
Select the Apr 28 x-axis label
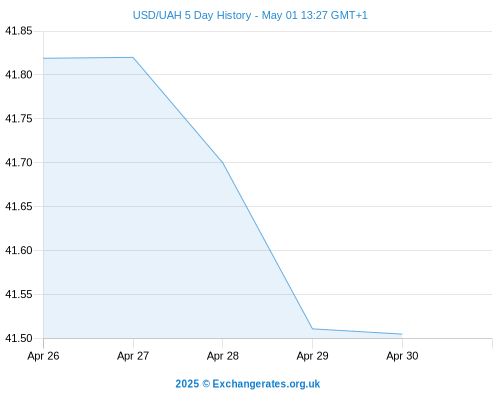coord(223,356)
